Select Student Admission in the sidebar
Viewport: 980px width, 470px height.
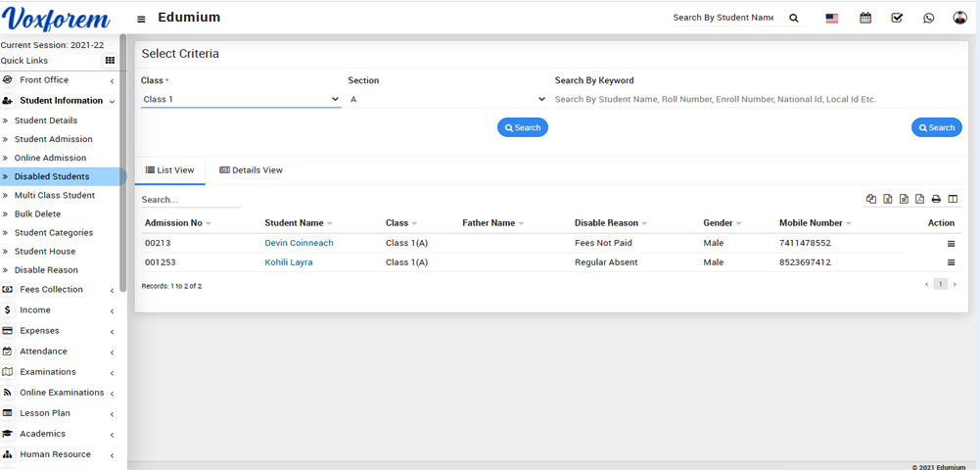pos(53,139)
